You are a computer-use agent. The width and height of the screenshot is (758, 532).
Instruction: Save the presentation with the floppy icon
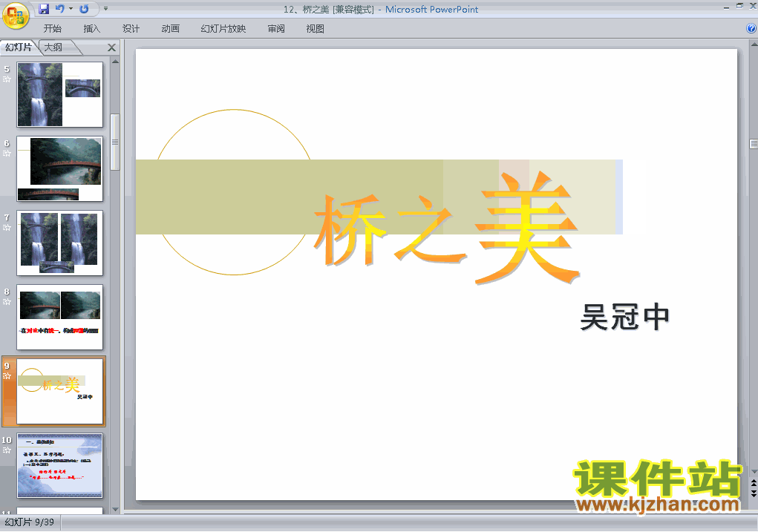44,9
